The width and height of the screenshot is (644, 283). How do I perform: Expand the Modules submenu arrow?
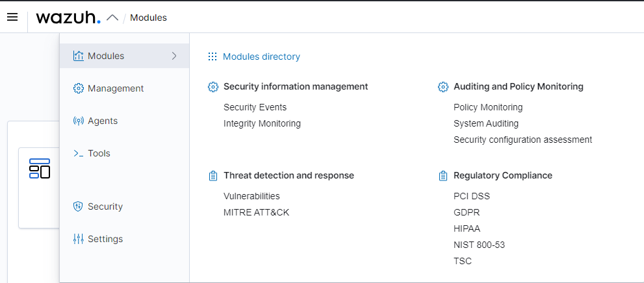174,56
